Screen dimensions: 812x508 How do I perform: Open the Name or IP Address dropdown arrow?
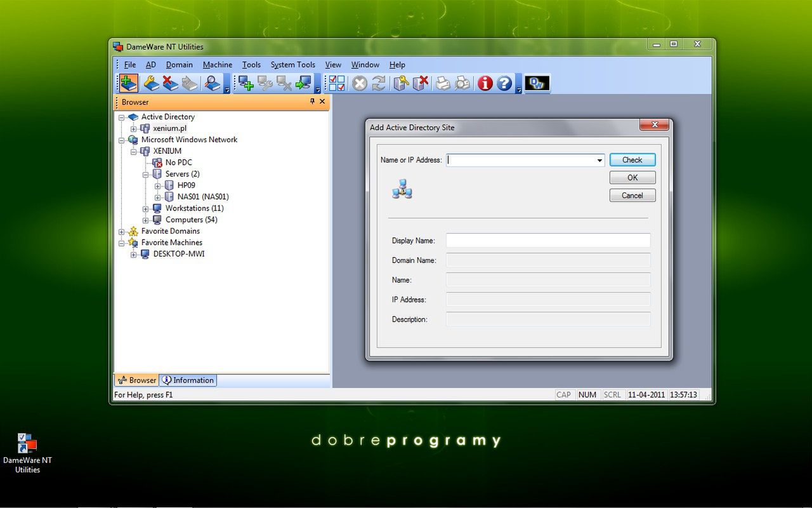(599, 160)
